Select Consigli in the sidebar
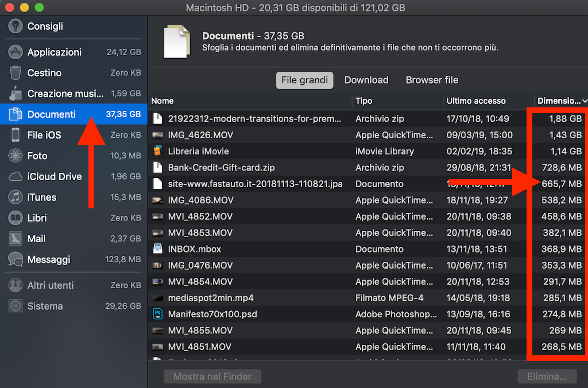The image size is (588, 388). coord(73,26)
